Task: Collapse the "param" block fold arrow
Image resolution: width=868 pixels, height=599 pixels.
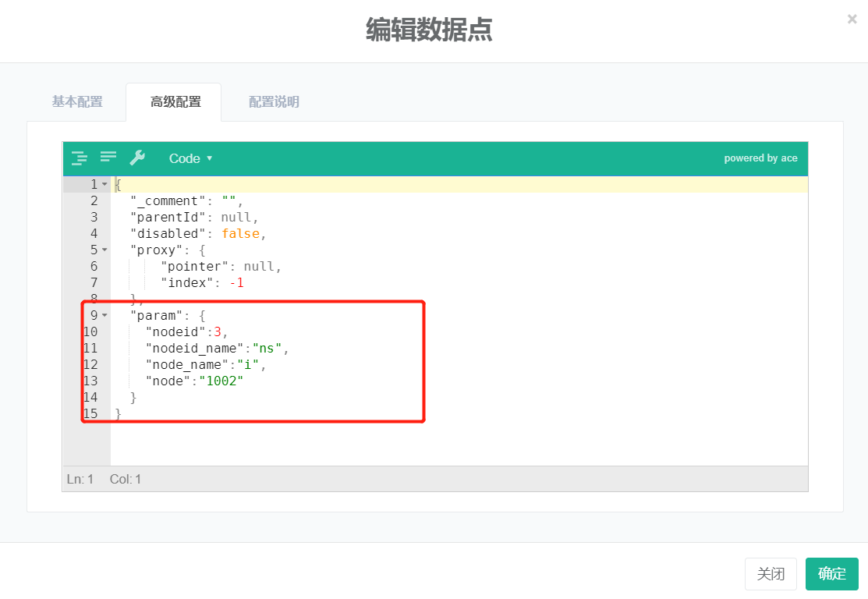Action: (x=105, y=316)
